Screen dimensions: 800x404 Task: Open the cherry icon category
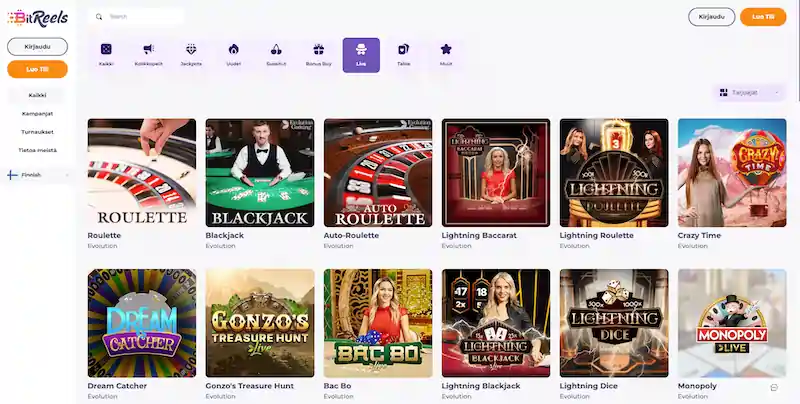[x=276, y=55]
